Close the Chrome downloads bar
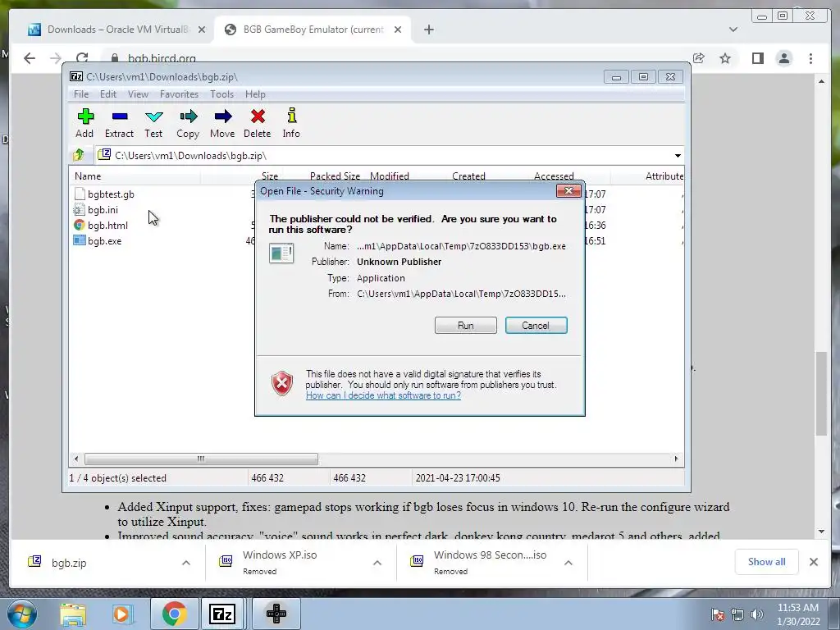Viewport: 840px width, 630px height. pyautogui.click(x=814, y=561)
